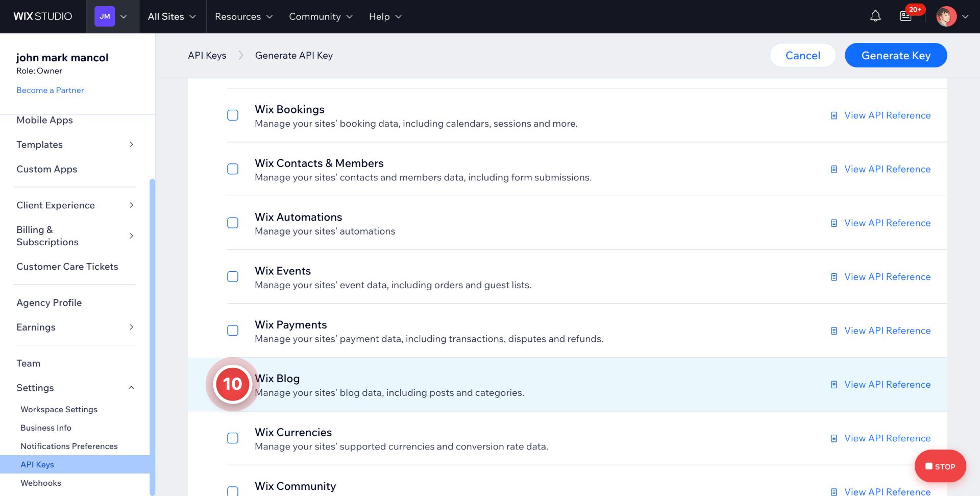Open the JM workspace avatar

[105, 16]
